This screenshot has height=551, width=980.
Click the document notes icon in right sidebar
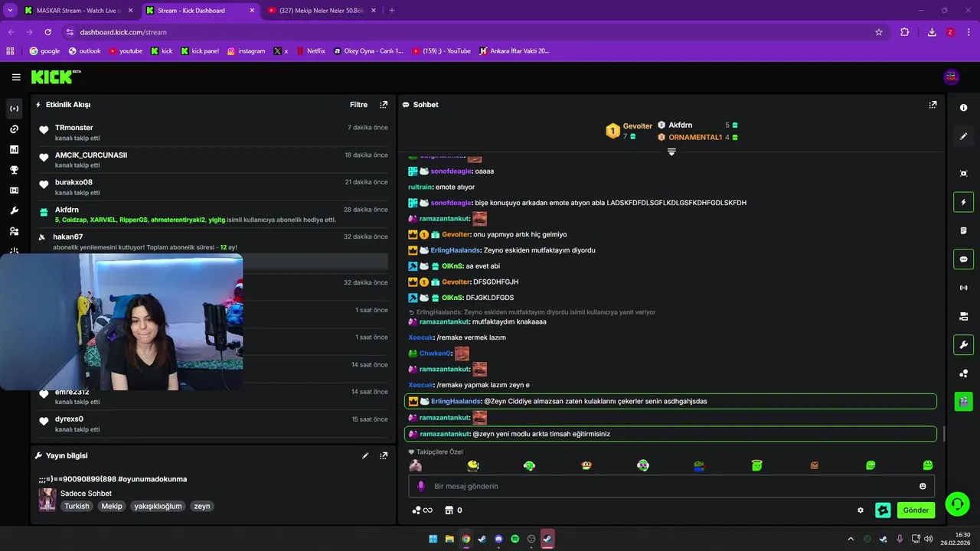pyautogui.click(x=963, y=230)
